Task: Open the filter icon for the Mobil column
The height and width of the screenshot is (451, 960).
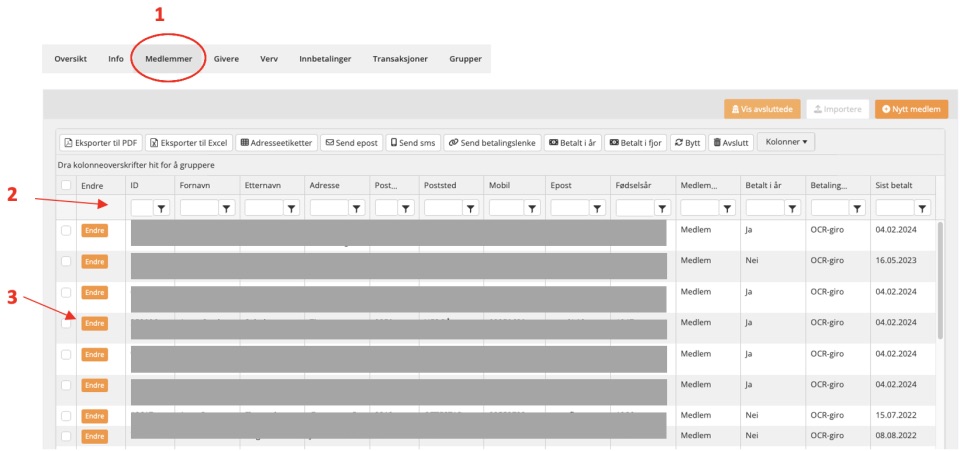Action: coord(533,209)
